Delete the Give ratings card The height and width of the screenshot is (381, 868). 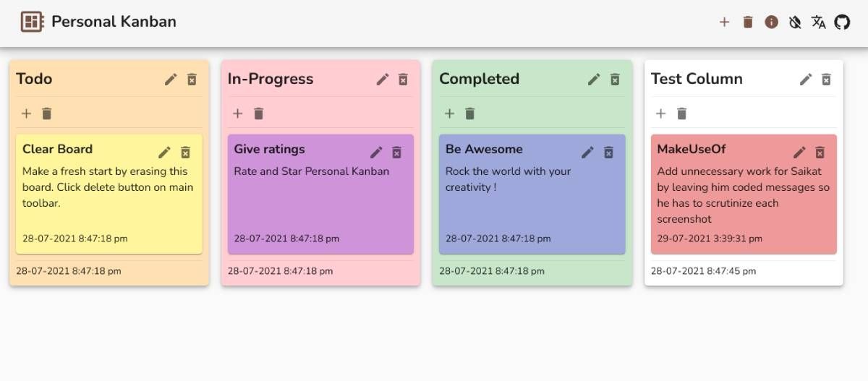click(396, 152)
